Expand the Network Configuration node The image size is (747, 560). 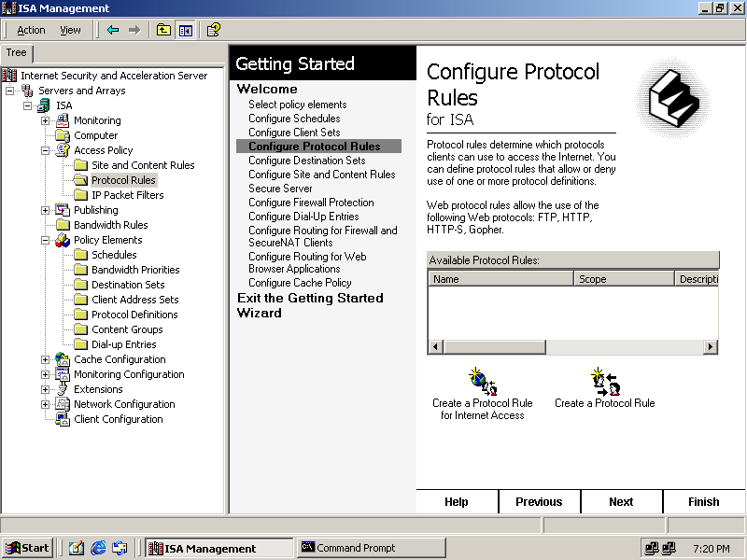(45, 404)
